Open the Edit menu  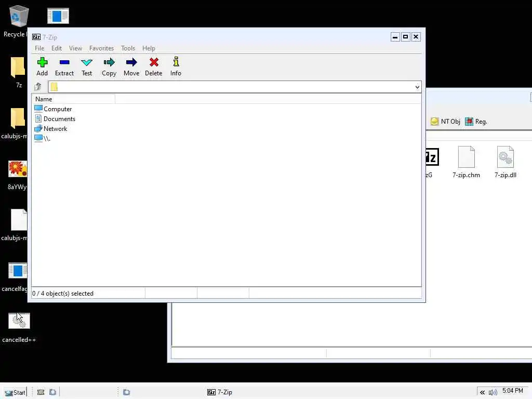pyautogui.click(x=56, y=48)
